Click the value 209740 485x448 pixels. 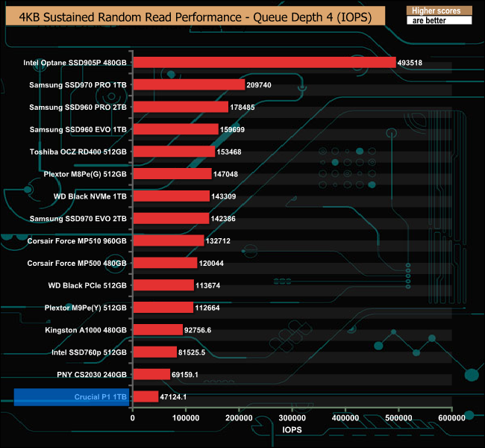pyautogui.click(x=259, y=85)
